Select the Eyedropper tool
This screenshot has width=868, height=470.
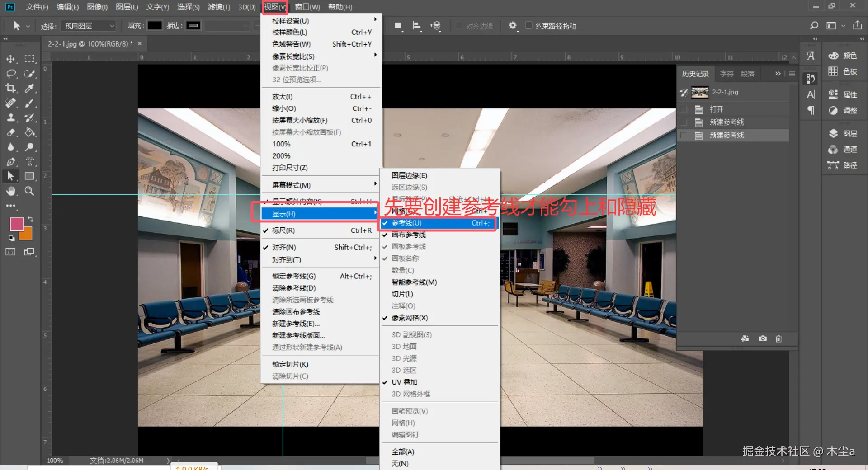point(29,88)
